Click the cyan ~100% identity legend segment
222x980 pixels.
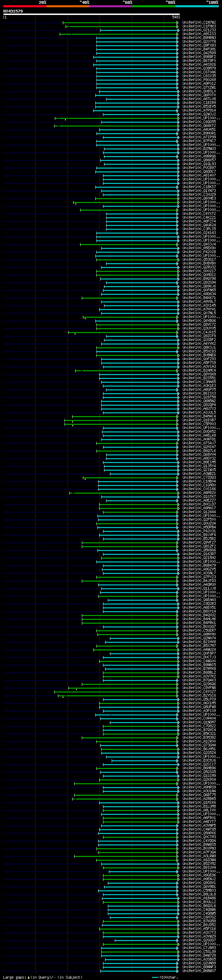click(197, 6)
